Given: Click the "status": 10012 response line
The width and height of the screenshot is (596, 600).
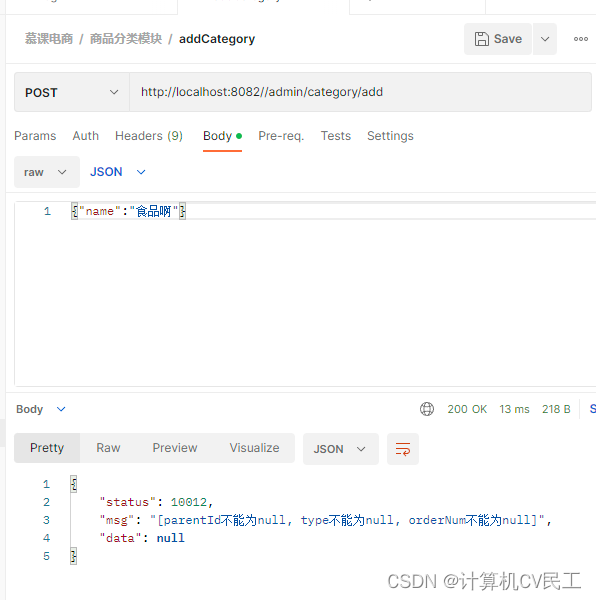Looking at the screenshot, I should click(156, 502).
